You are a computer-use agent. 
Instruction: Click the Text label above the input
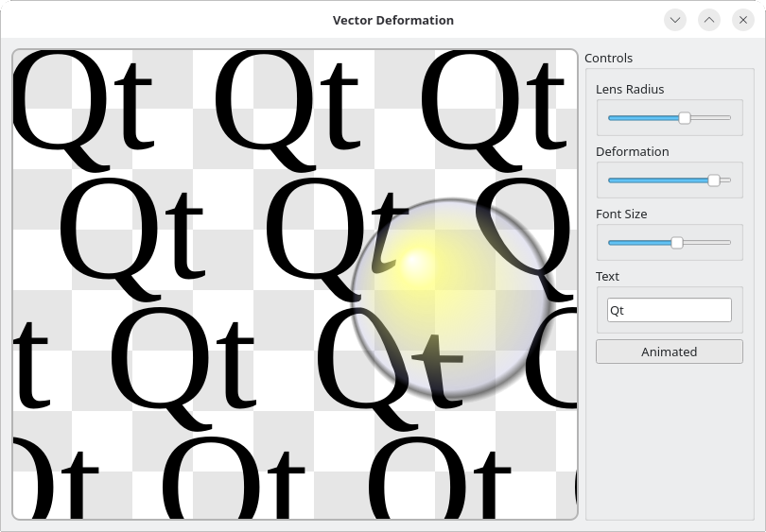click(607, 277)
